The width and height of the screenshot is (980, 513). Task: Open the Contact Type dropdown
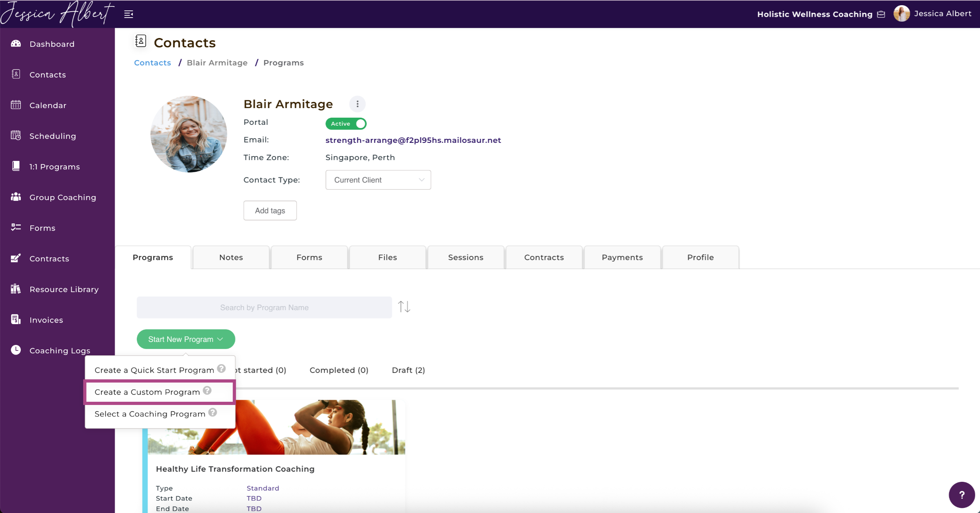tap(378, 180)
